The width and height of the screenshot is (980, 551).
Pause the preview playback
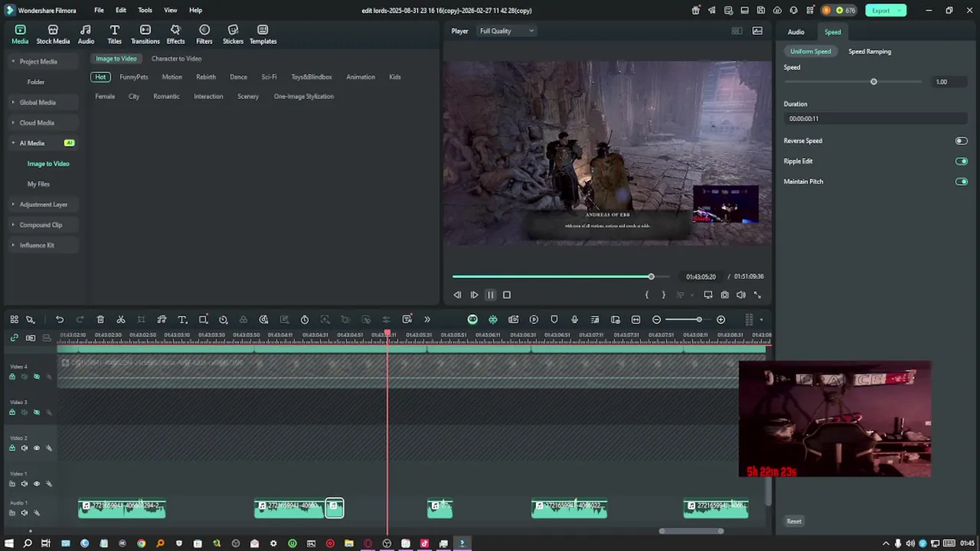491,295
